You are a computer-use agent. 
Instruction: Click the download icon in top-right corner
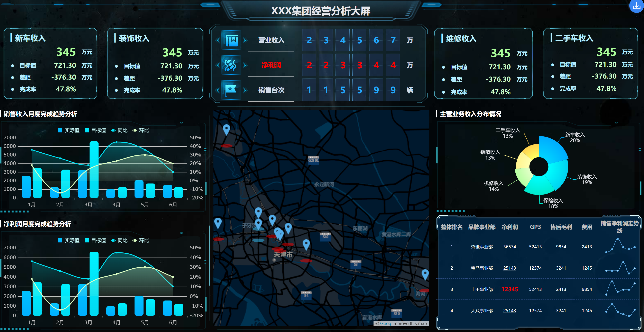click(636, 6)
